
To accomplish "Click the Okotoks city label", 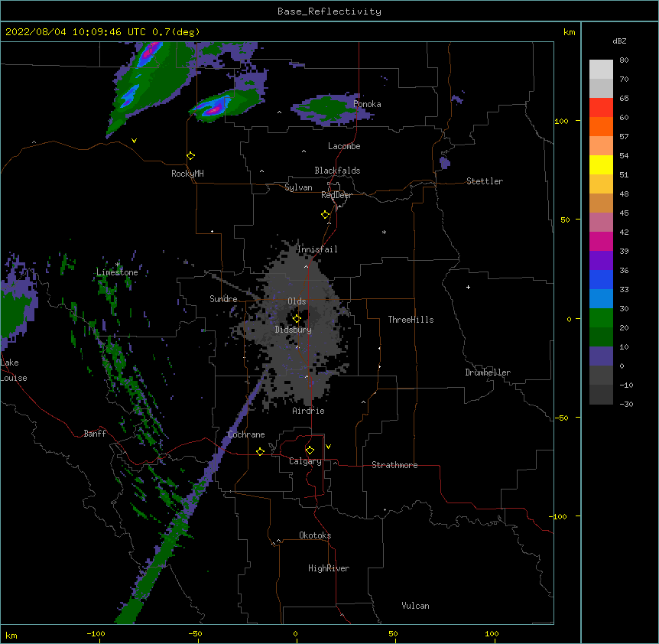I will [315, 535].
